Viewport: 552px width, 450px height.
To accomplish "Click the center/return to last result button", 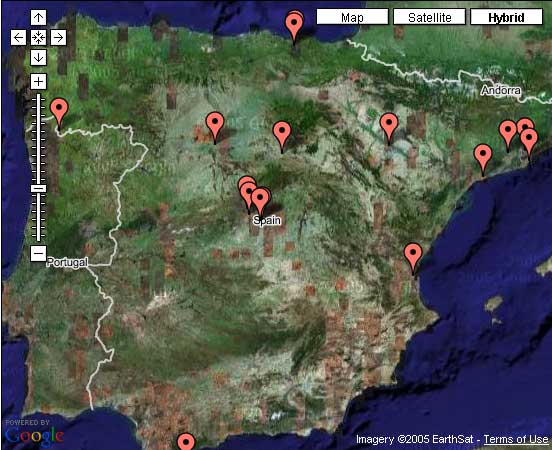I will pyautogui.click(x=38, y=37).
